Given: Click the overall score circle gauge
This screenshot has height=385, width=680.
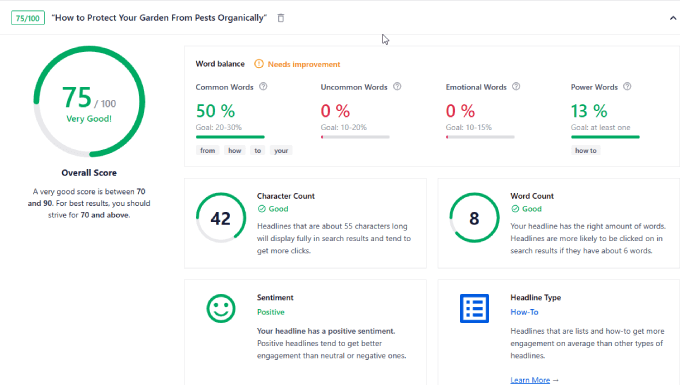Looking at the screenshot, I should click(89, 101).
